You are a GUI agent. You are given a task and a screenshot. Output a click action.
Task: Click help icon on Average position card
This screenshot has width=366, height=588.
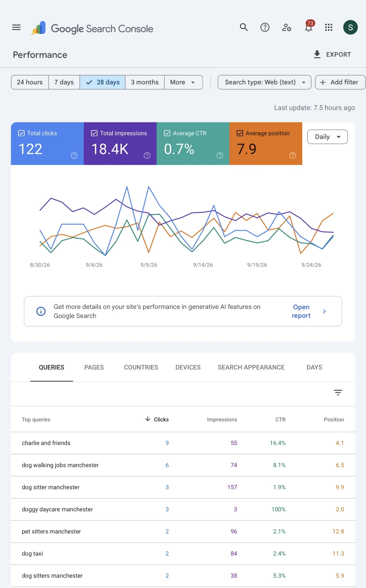pos(293,155)
